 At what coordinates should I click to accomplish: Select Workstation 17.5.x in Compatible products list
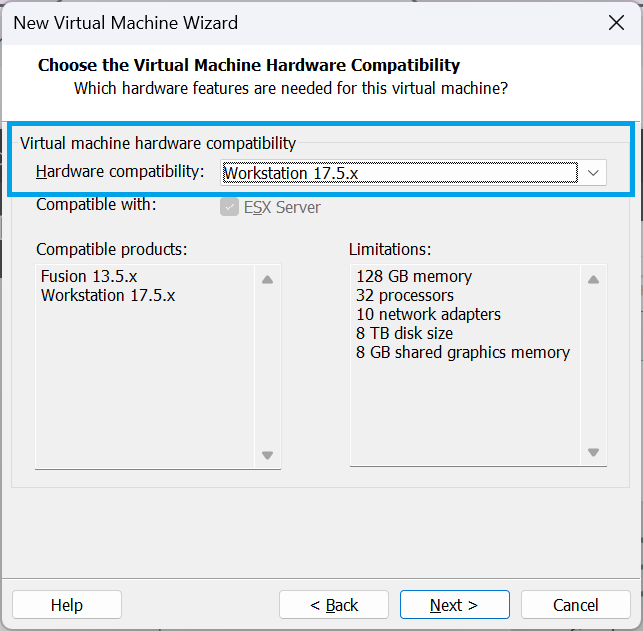pyautogui.click(x=108, y=295)
